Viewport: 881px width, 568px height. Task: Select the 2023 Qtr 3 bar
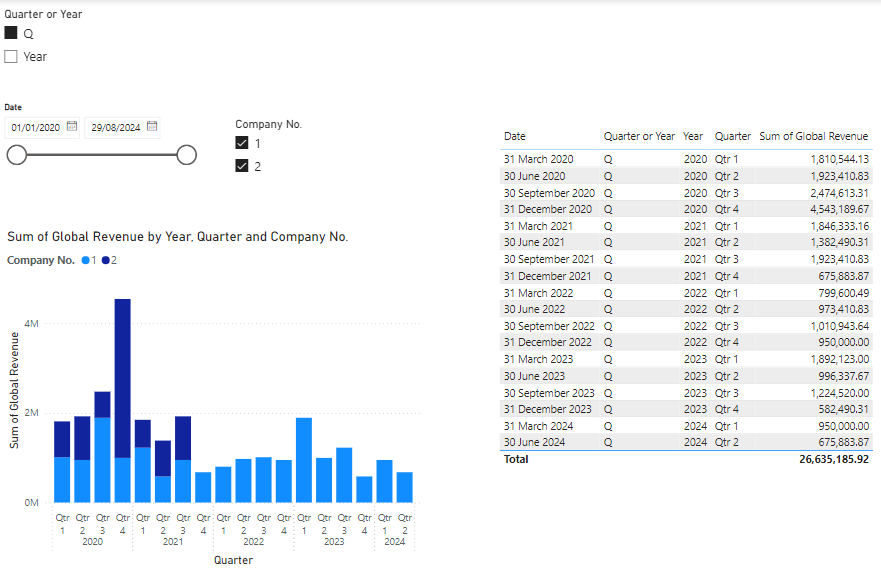344,475
